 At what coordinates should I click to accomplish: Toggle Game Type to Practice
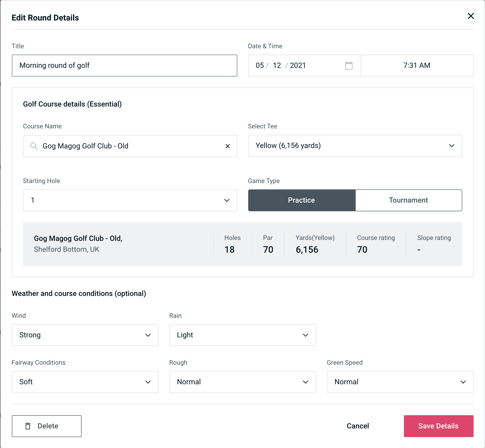pyautogui.click(x=301, y=200)
